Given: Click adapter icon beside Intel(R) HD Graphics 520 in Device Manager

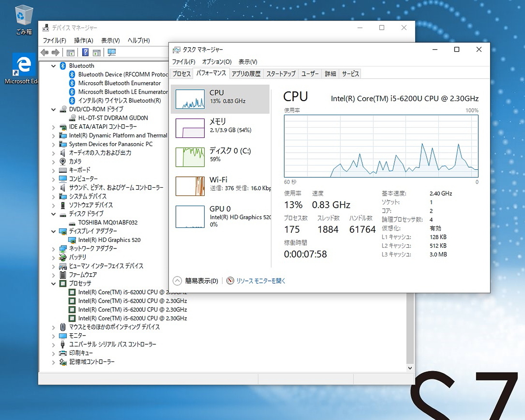Looking at the screenshot, I should tap(72, 240).
